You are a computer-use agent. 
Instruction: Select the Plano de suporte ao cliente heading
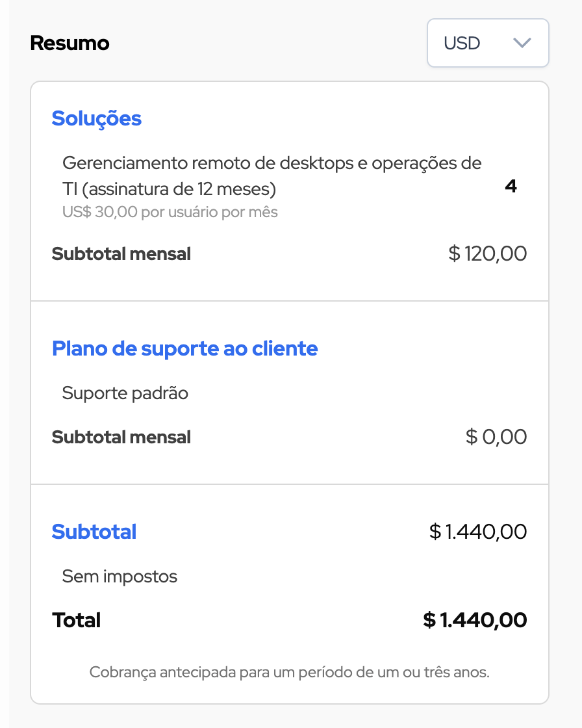[184, 348]
